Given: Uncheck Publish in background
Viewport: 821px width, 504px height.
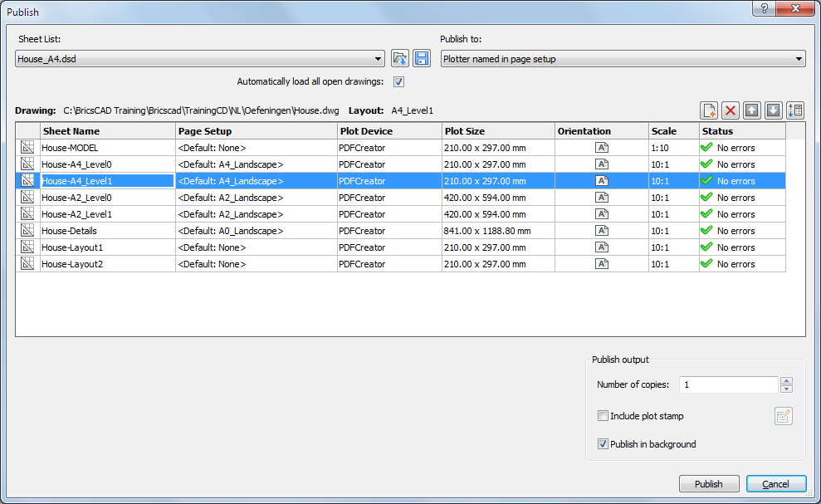Looking at the screenshot, I should tap(604, 444).
